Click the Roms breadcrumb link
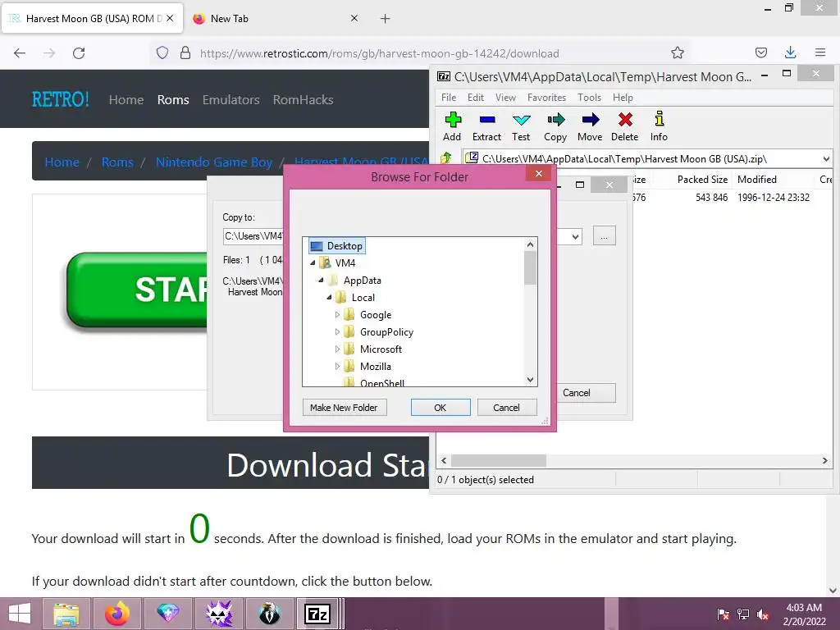This screenshot has height=630, width=840. click(x=117, y=162)
